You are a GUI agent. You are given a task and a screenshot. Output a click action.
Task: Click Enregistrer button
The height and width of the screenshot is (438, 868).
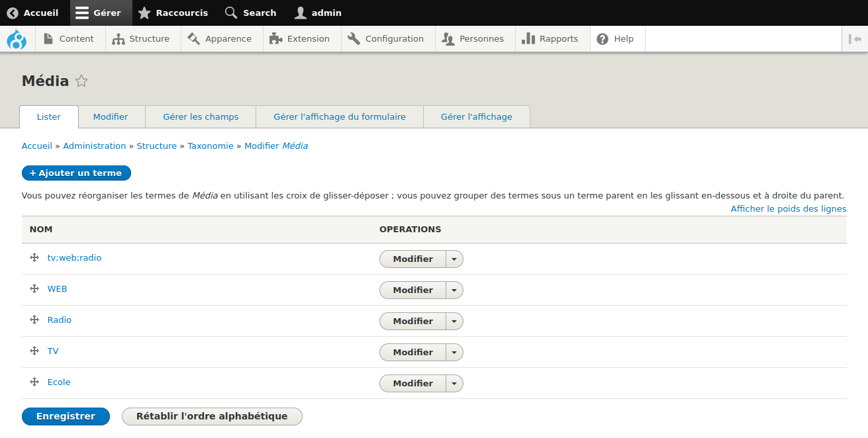66,416
